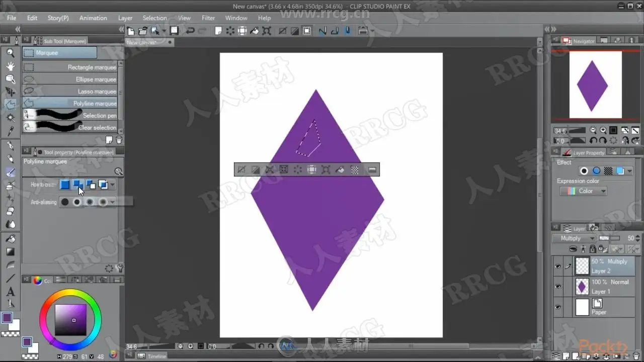The height and width of the screenshot is (362, 644).
Task: Select the Operation object tool
Action: click(x=10, y=79)
